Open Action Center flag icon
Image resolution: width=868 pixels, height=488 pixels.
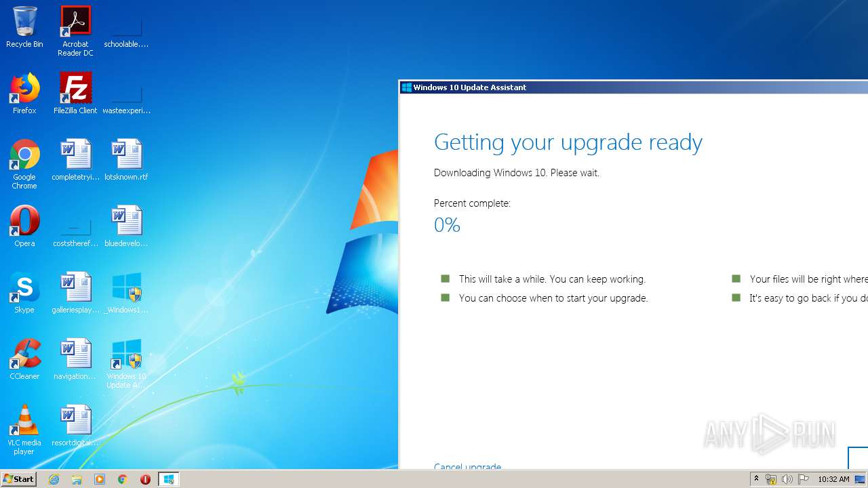803,479
